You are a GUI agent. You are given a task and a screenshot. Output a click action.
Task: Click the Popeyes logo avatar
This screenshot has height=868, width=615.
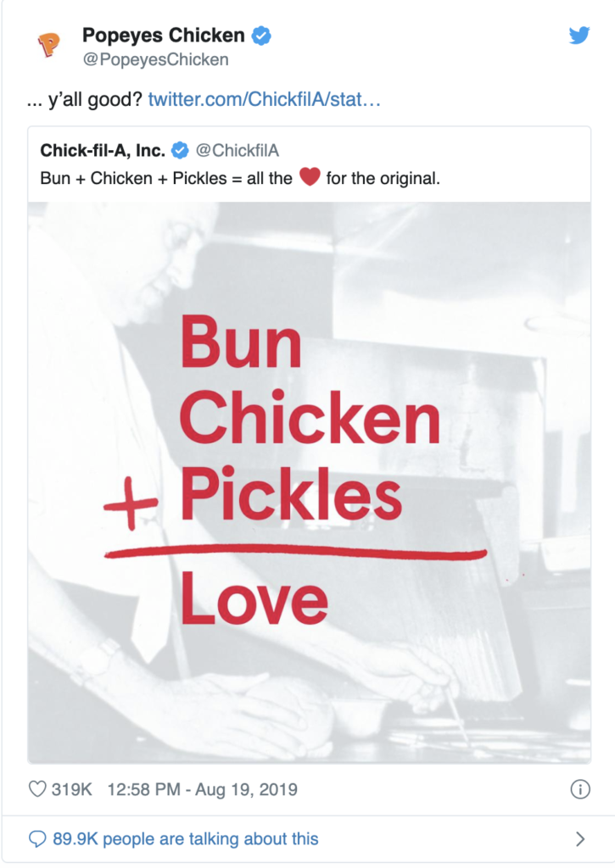point(48,45)
